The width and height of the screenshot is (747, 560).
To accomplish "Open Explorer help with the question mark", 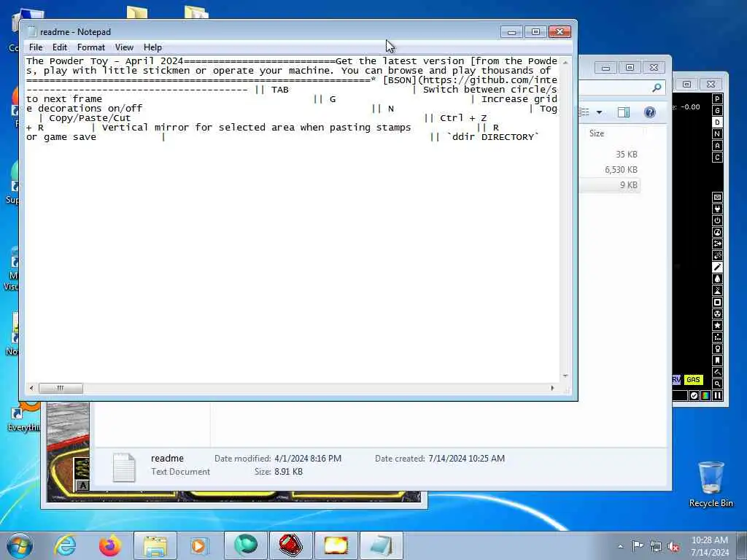I will coord(650,112).
